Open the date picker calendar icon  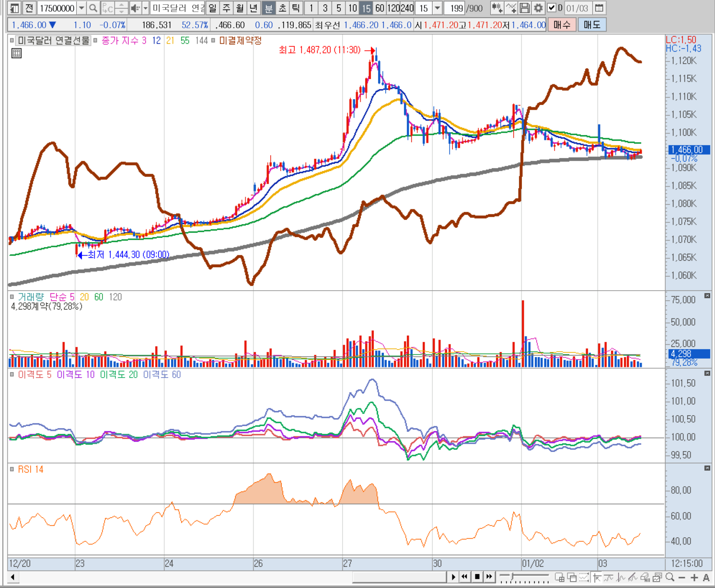[599, 8]
